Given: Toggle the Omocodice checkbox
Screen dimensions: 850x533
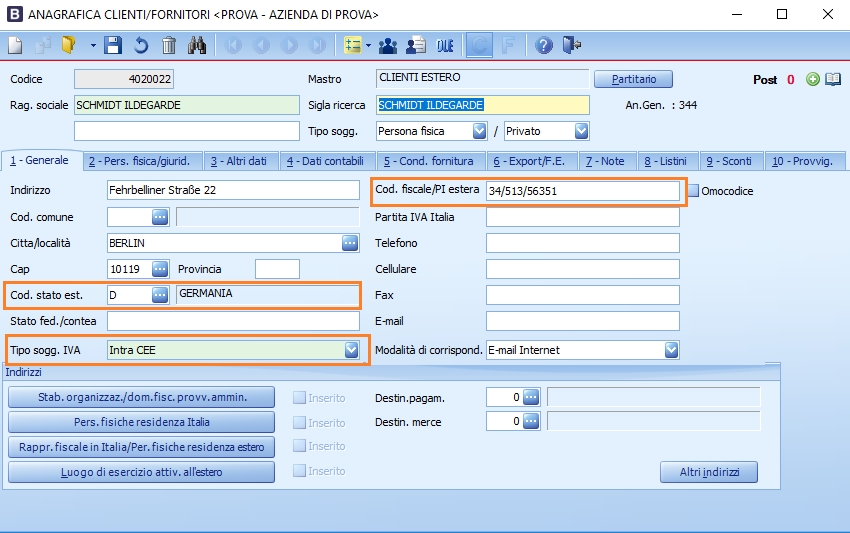Looking at the screenshot, I should pyautogui.click(x=693, y=191).
